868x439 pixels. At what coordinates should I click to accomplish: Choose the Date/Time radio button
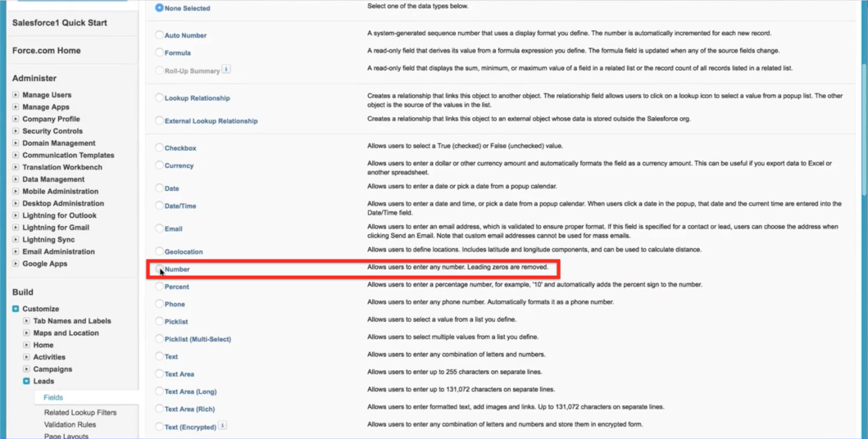160,205
